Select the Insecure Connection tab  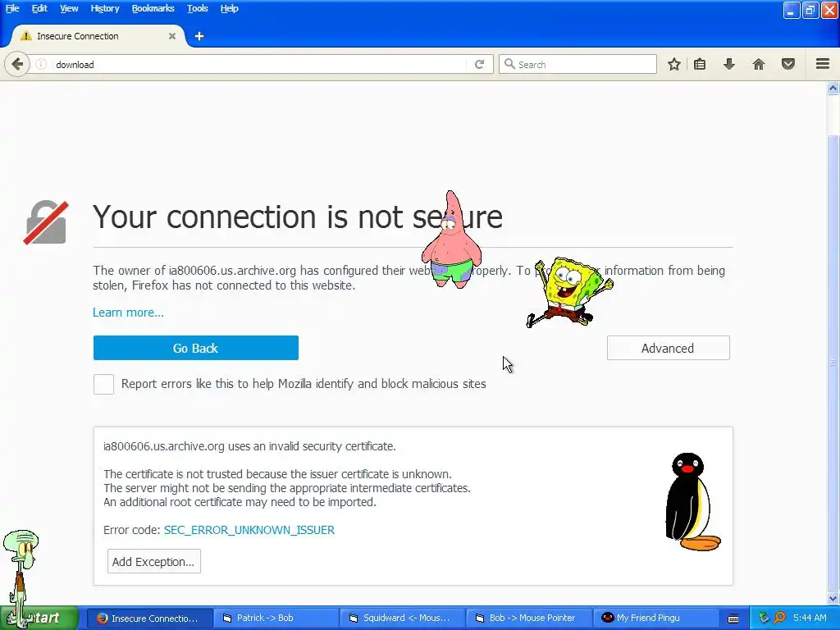97,36
